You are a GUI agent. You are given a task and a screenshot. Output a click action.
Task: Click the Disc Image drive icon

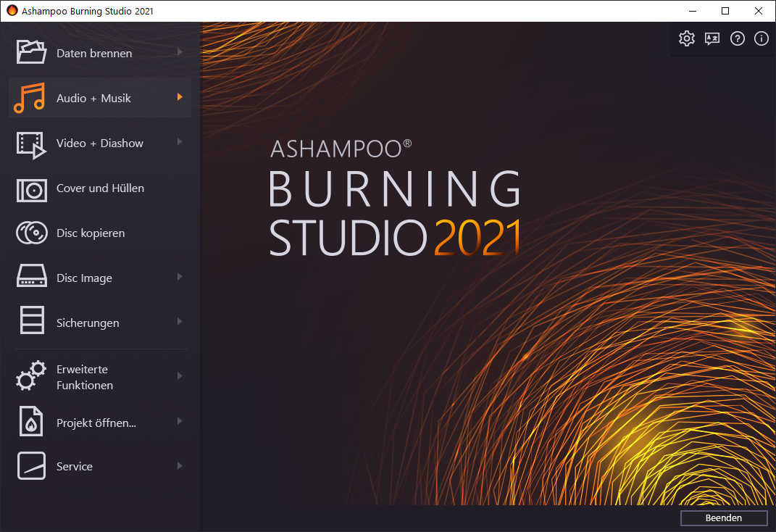point(32,275)
